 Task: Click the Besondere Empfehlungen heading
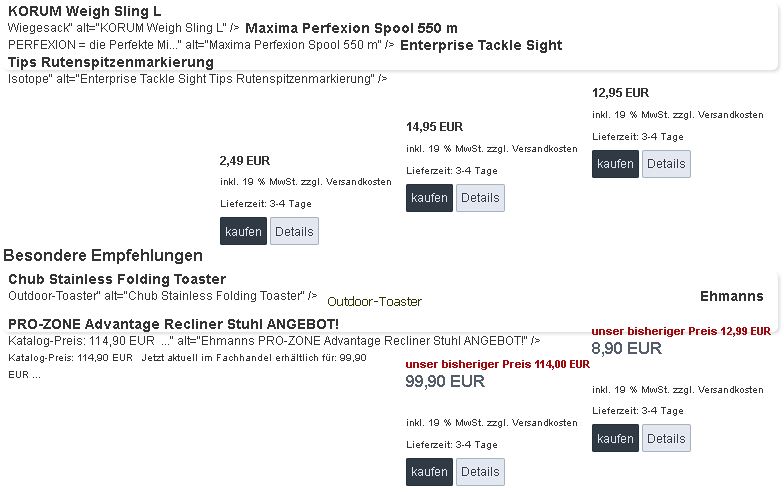coord(103,255)
